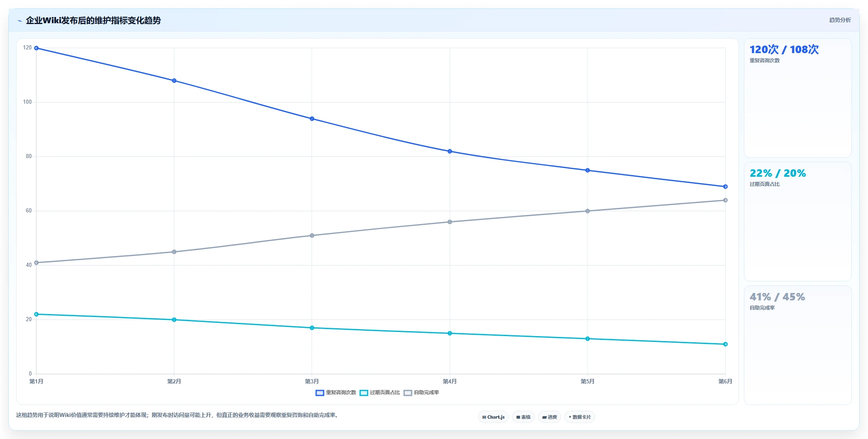Click the 80 y-axis tick label
Viewport: 868px width, 439px height.
click(x=29, y=156)
